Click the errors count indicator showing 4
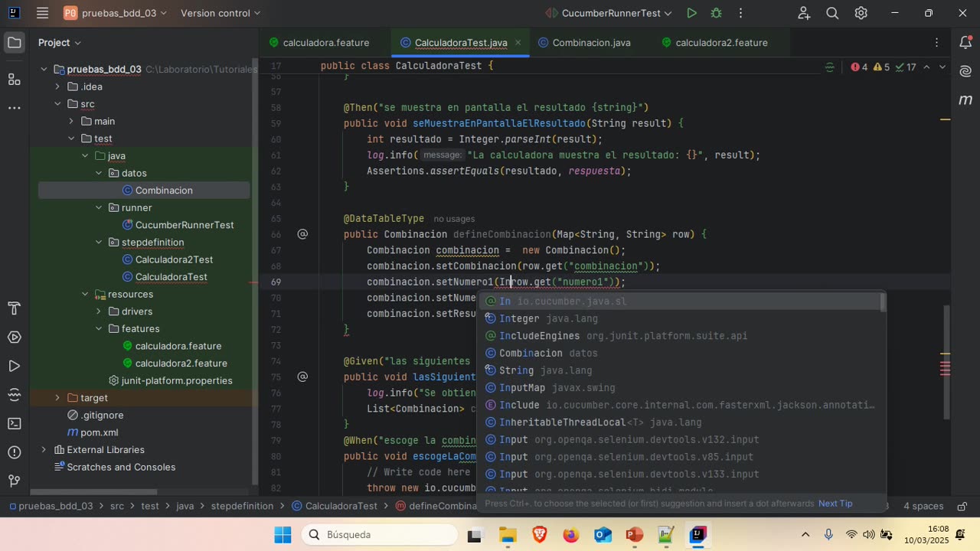The height and width of the screenshot is (551, 980). coord(859,67)
